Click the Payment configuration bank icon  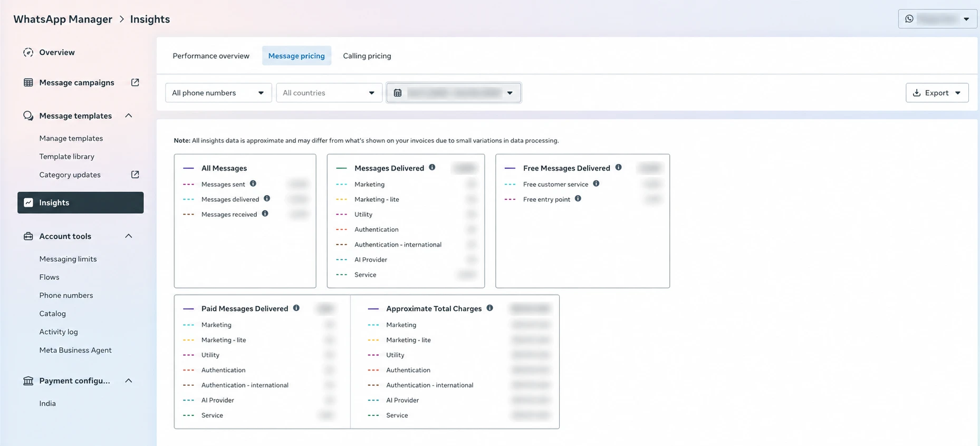[28, 381]
